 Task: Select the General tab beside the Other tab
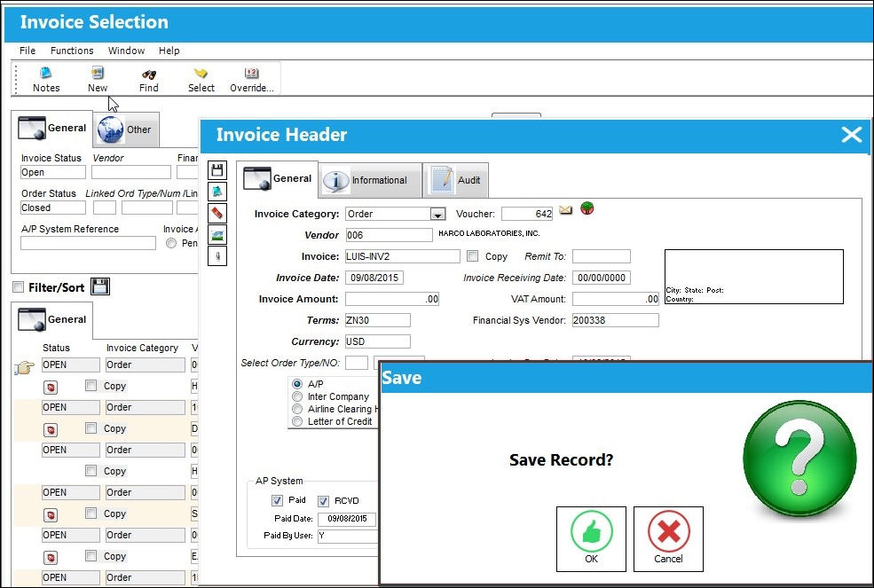point(52,129)
